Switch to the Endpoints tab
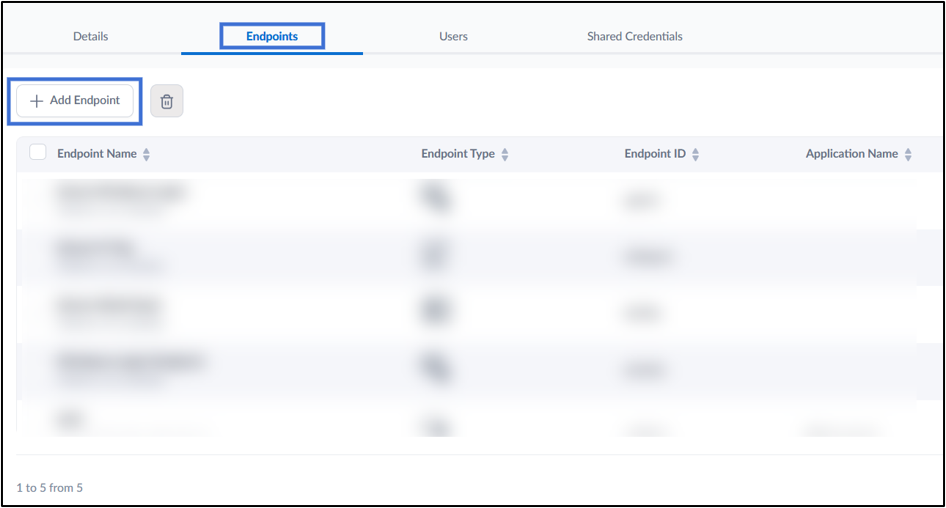 coord(272,36)
